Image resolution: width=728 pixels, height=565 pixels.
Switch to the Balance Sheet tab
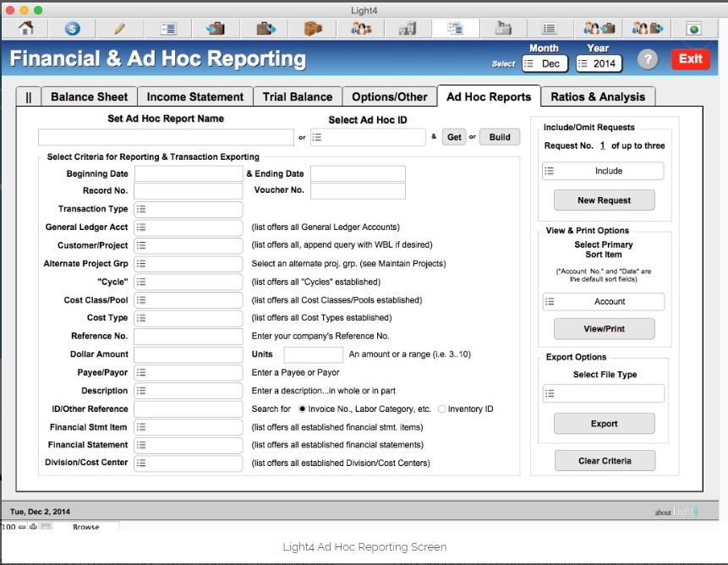tap(89, 96)
